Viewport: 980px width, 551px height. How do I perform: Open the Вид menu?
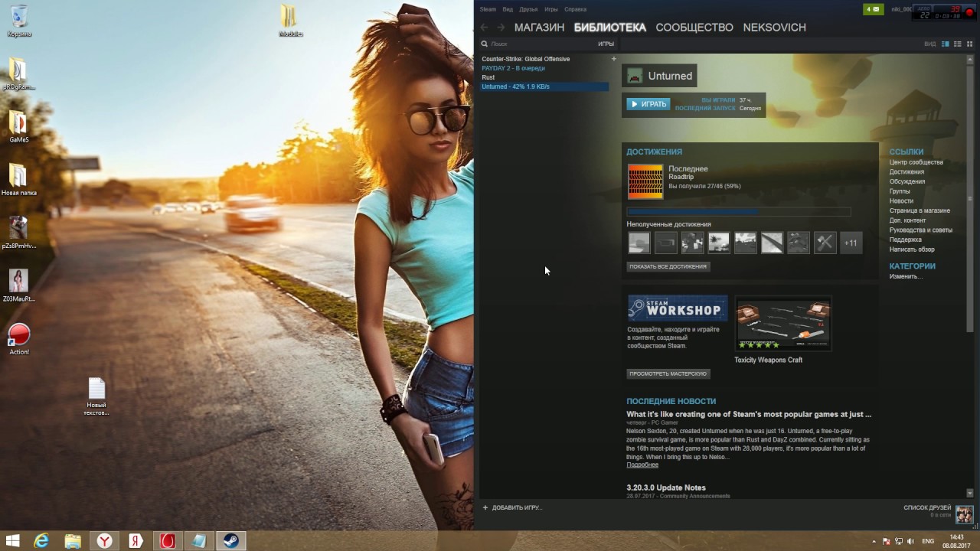(508, 9)
